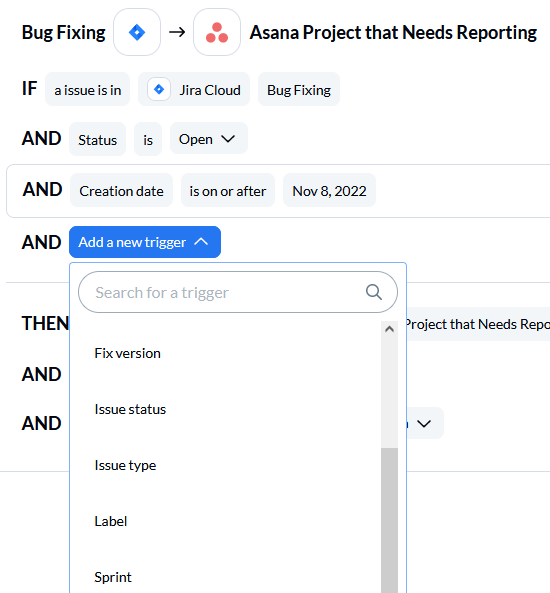Click the trigger list scrollbar thumb
Image resolution: width=550 pixels, height=593 pixels.
pos(389,520)
